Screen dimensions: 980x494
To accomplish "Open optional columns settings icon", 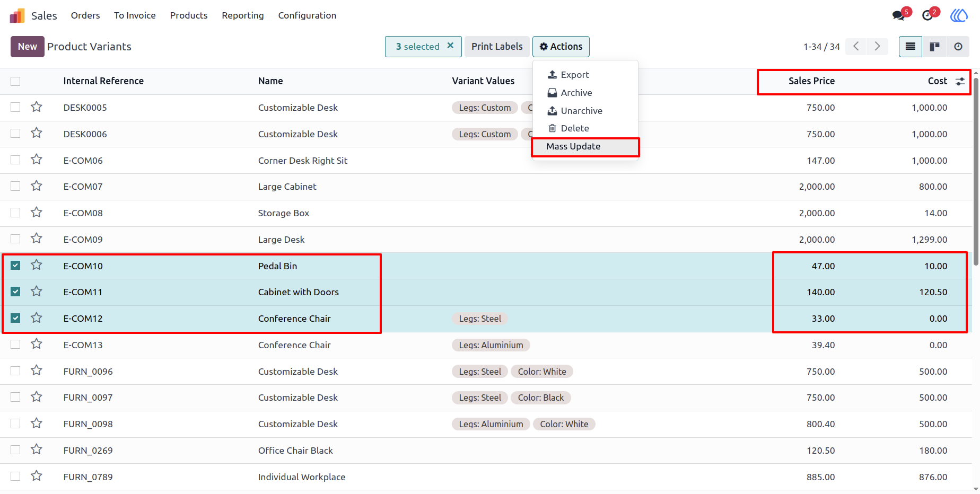I will [960, 81].
